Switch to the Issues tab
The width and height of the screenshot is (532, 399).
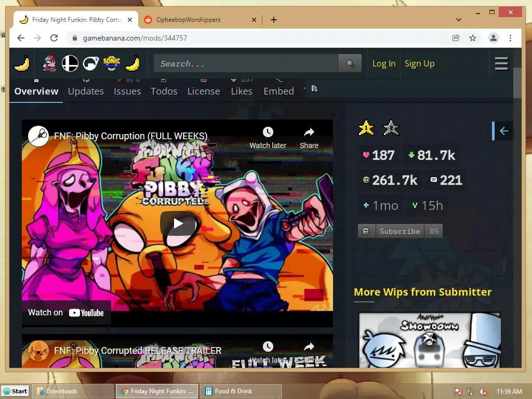pyautogui.click(x=127, y=91)
